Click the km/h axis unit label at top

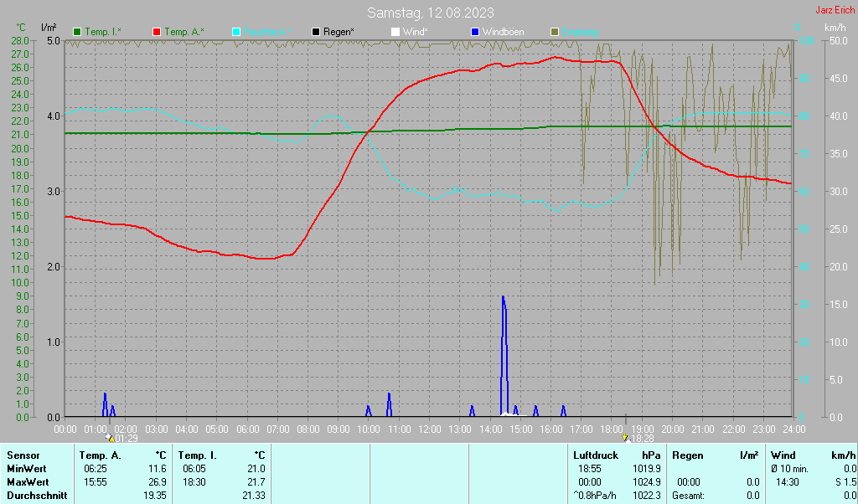click(835, 28)
